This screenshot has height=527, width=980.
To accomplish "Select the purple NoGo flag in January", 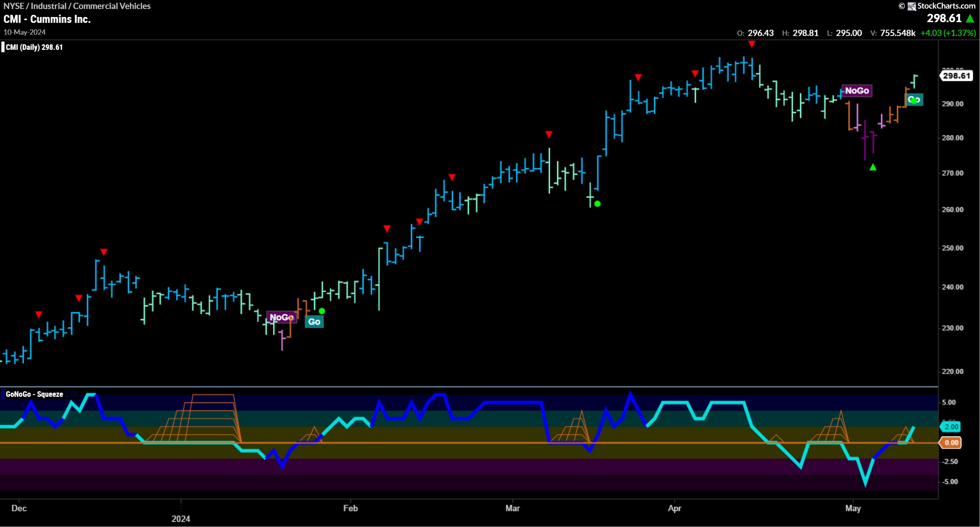I will coord(282,317).
